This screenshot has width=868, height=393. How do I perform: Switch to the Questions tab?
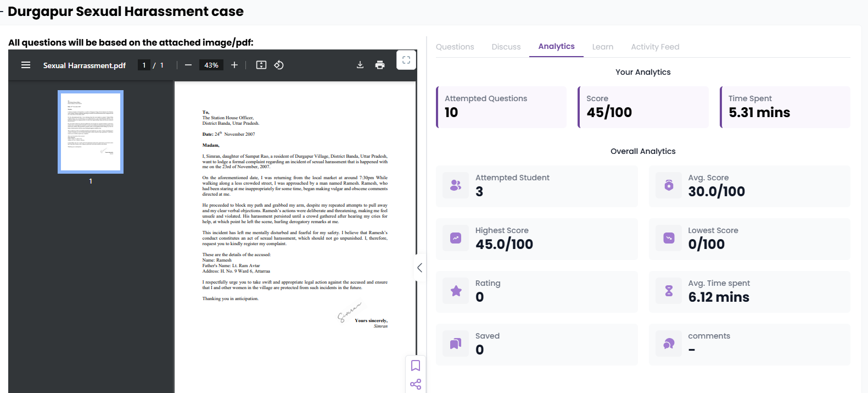click(455, 47)
